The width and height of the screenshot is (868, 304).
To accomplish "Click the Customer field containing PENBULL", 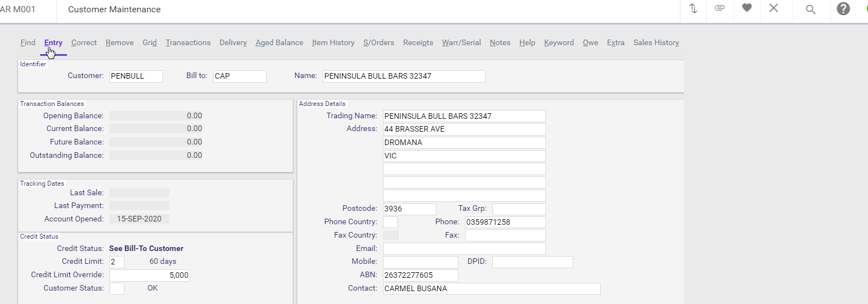I will (136, 76).
